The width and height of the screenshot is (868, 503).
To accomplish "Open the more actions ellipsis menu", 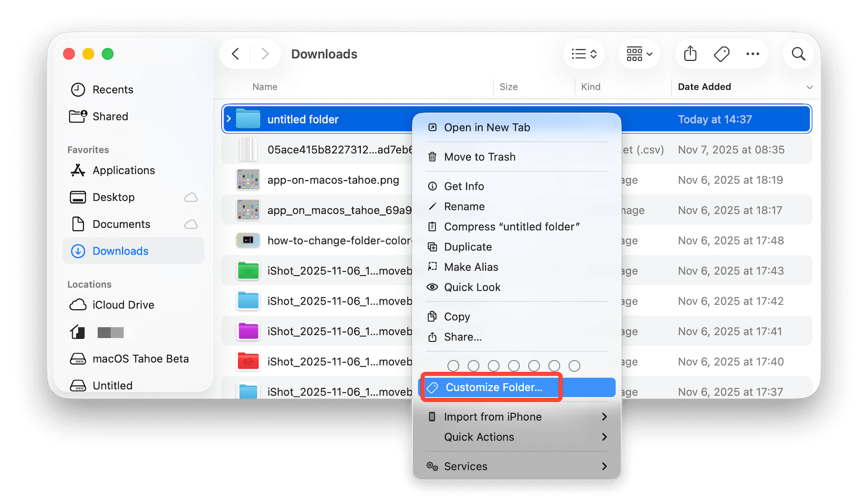I will coord(752,54).
